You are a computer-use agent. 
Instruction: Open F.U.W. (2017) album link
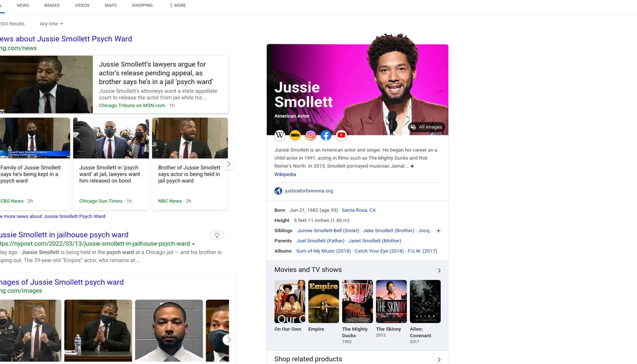click(422, 251)
